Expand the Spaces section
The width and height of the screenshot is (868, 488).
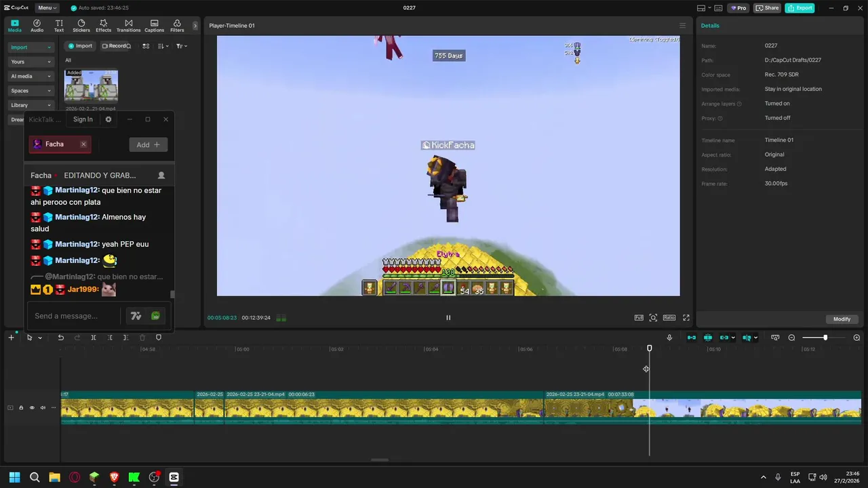(31, 91)
